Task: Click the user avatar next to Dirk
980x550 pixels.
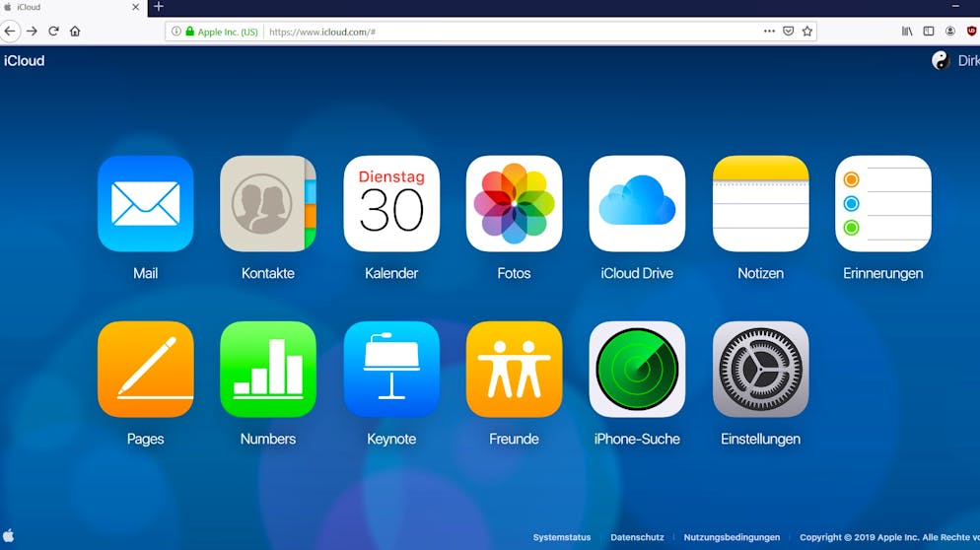Action: pyautogui.click(x=940, y=61)
